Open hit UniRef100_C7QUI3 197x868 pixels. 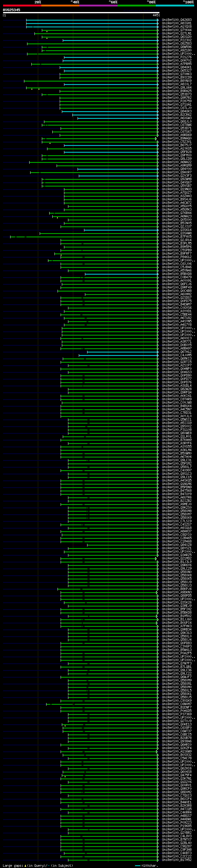[176, 796]
